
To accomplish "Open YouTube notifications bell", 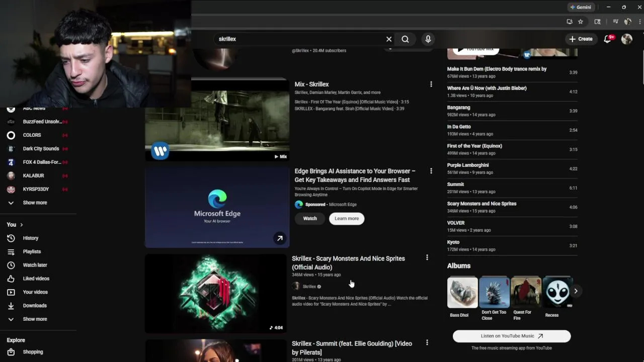I will (x=607, y=39).
